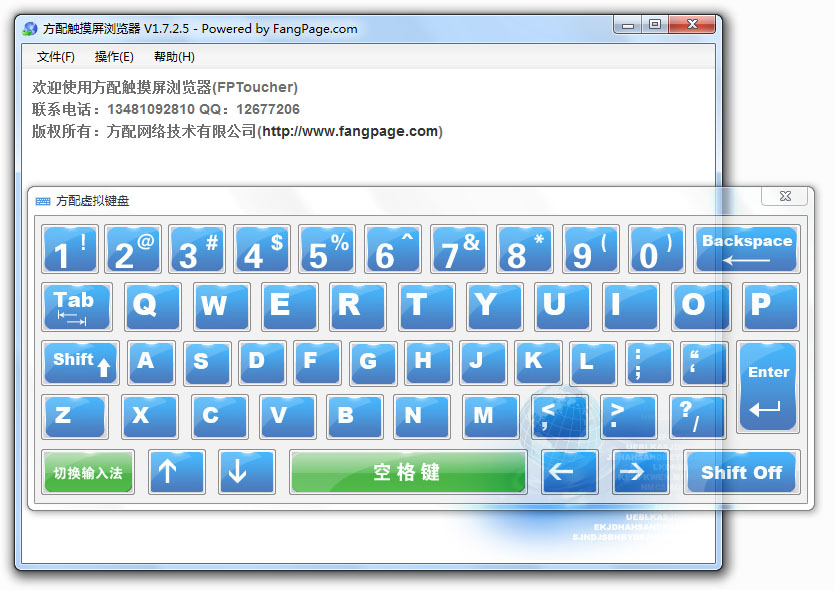Tap the O key
This screenshot has height=590, width=834.
point(701,307)
